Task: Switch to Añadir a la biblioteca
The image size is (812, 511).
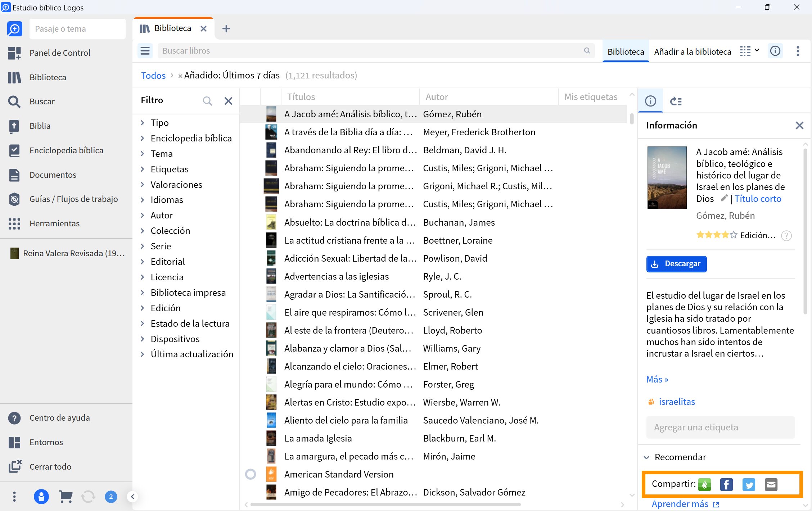Action: pyautogui.click(x=693, y=51)
